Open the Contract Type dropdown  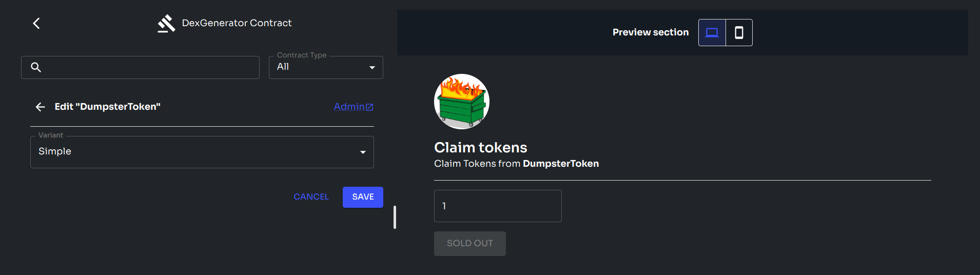325,67
